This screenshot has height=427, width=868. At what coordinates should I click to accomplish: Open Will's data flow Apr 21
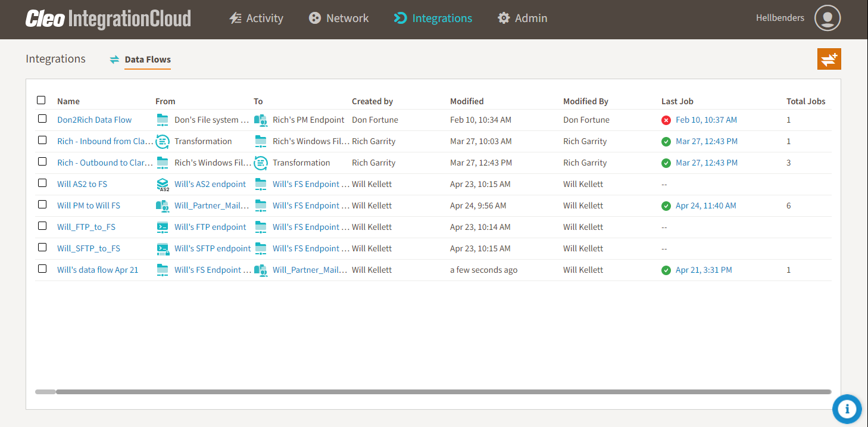97,269
